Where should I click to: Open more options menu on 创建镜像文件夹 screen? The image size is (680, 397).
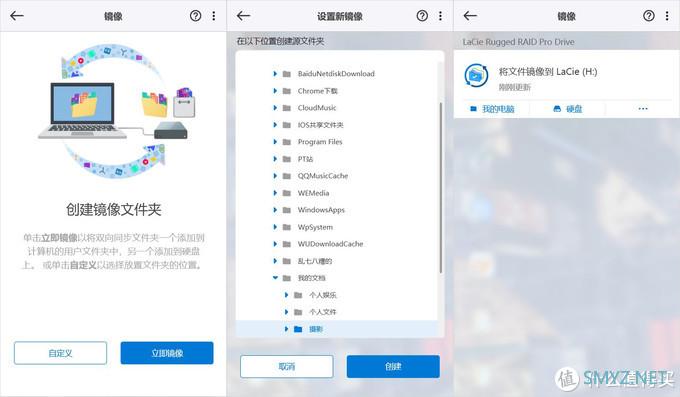(x=214, y=16)
